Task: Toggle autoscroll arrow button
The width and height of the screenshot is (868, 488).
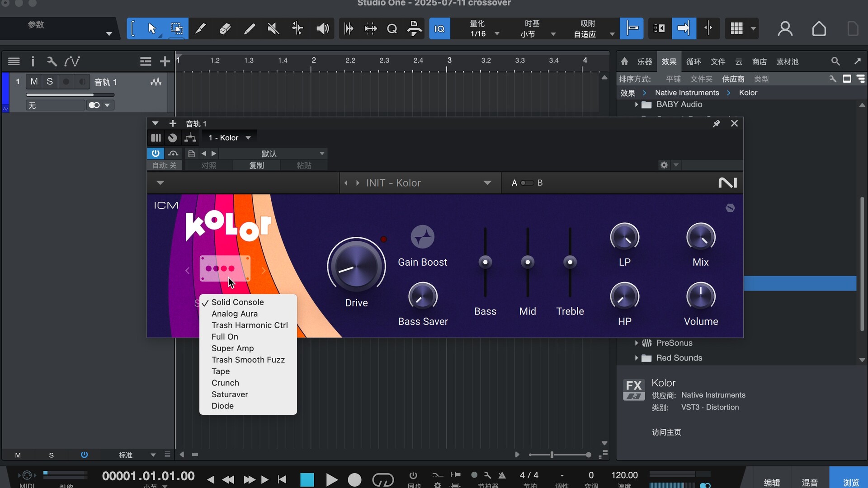Action: pyautogui.click(x=684, y=29)
